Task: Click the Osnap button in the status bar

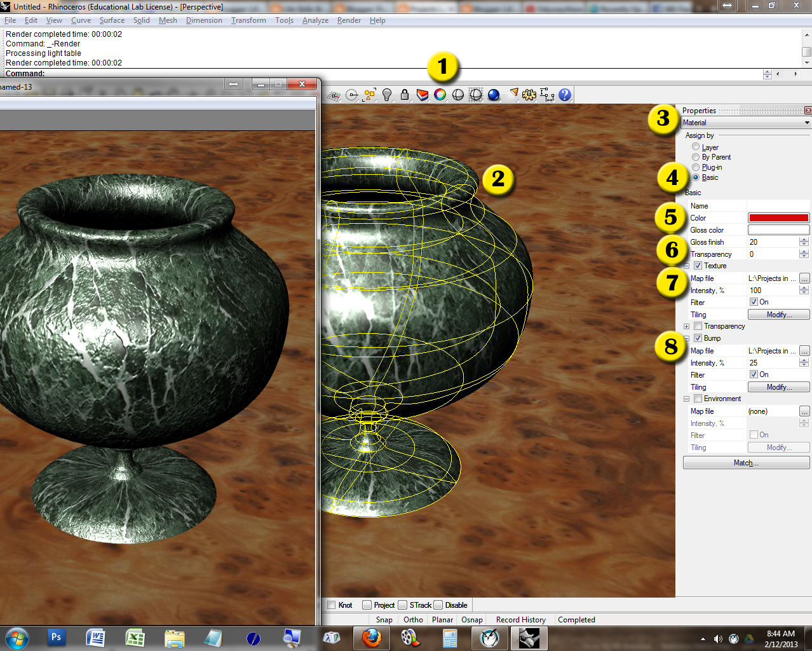Action: point(472,619)
